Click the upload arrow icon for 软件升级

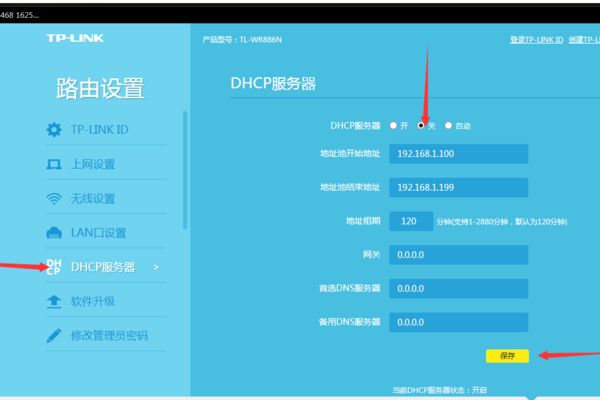click(x=54, y=301)
